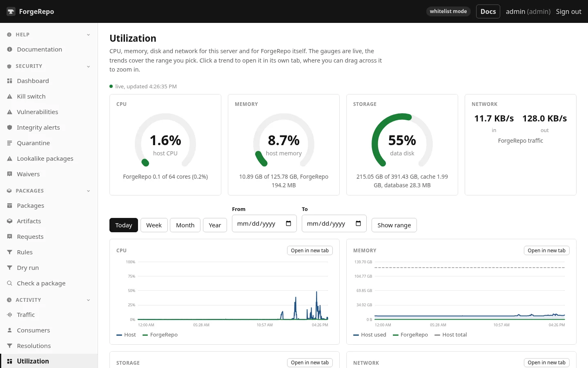
Task: Click the Artifacts cube icon
Action: tap(9, 221)
